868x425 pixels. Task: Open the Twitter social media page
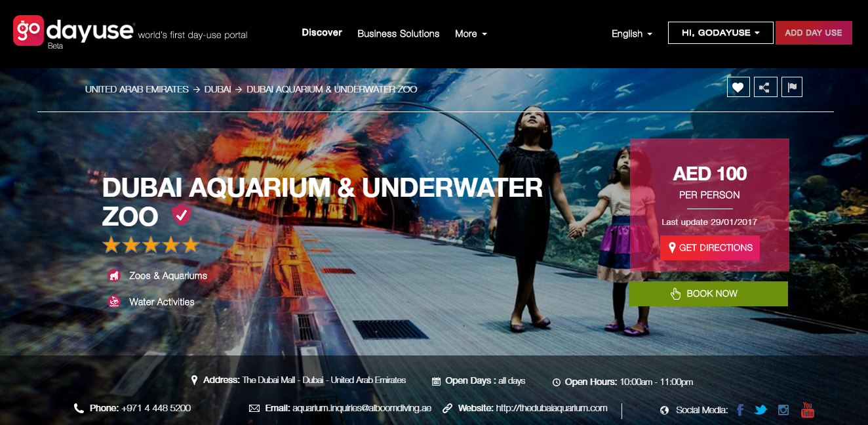(x=760, y=410)
